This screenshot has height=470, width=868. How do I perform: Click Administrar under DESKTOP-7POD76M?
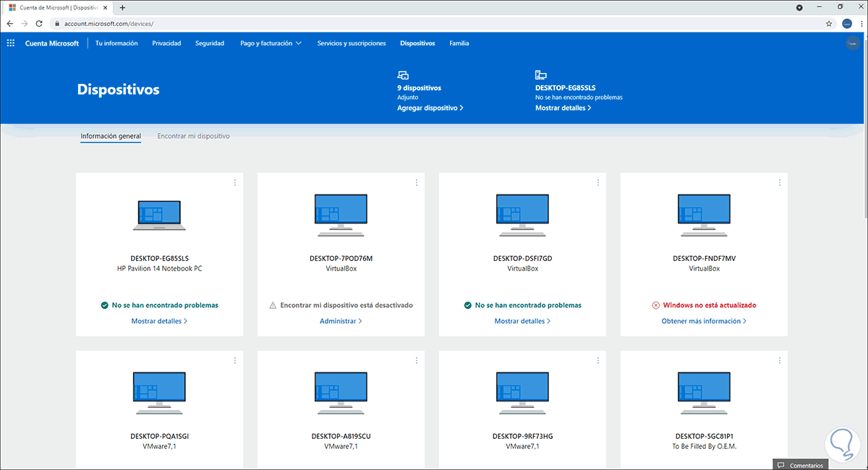[x=341, y=321]
